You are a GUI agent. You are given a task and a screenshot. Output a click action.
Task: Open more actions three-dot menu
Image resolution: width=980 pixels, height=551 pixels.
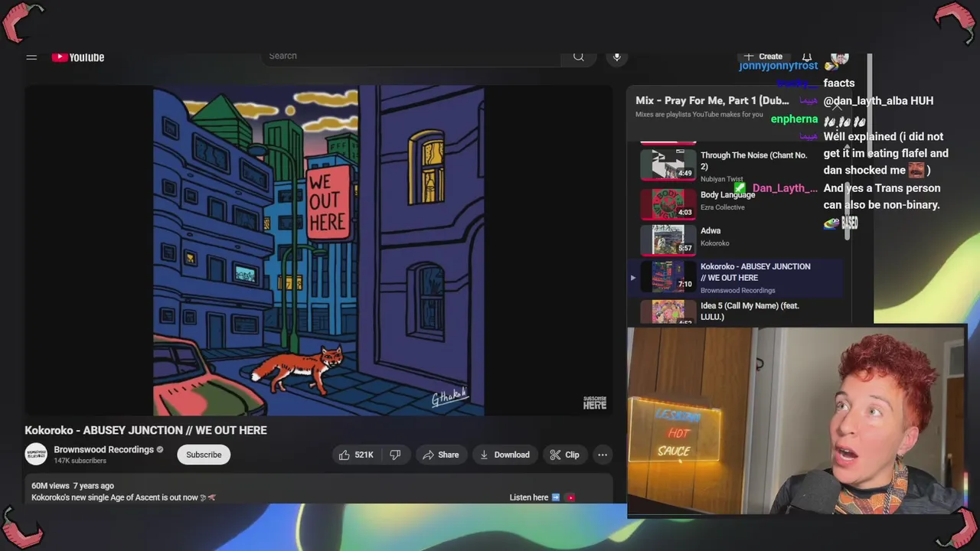[603, 455]
